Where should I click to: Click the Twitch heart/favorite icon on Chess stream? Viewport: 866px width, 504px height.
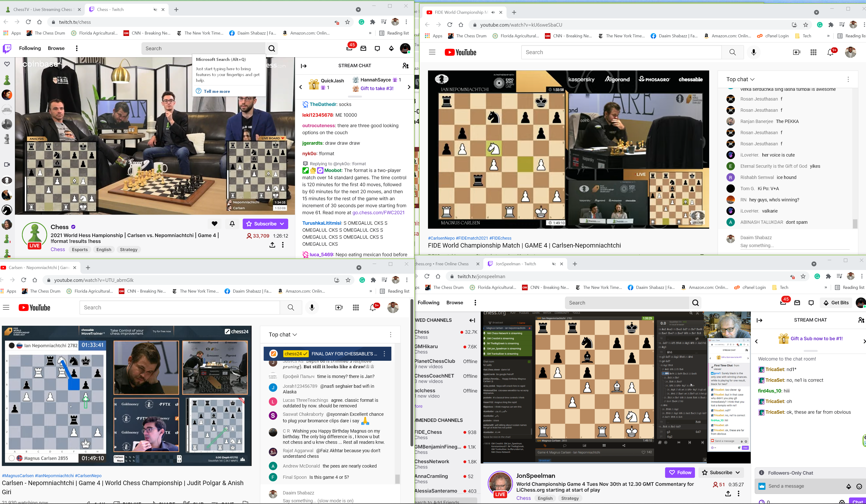coord(214,223)
